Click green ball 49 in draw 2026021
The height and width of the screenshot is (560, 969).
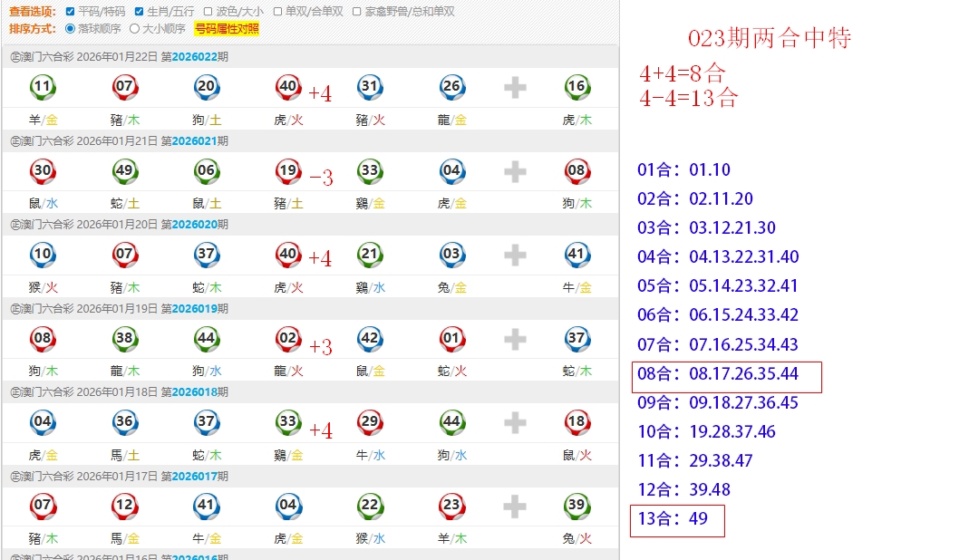point(125,170)
